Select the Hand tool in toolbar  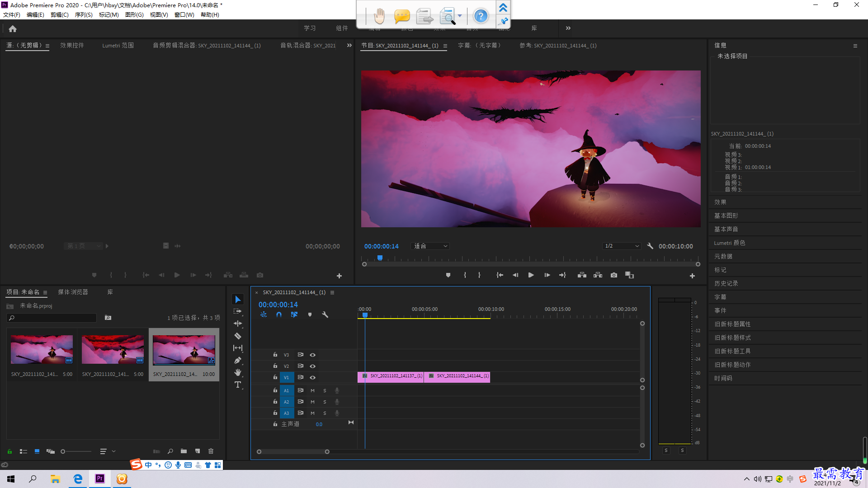coord(238,372)
